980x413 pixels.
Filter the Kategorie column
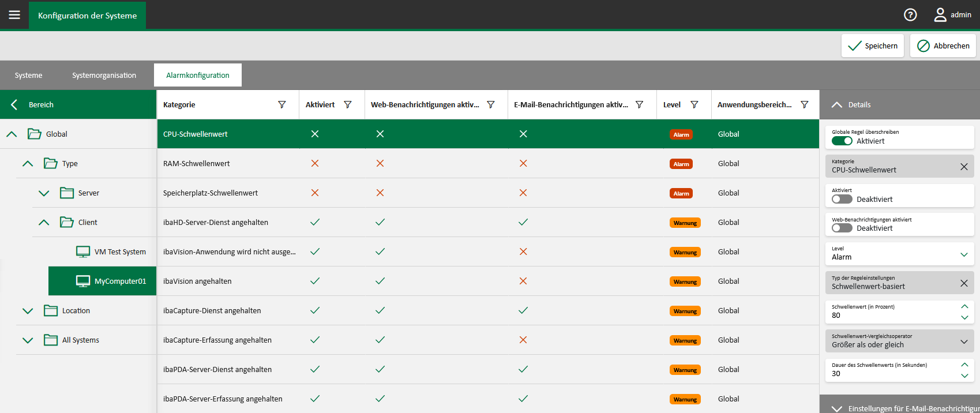tap(282, 104)
